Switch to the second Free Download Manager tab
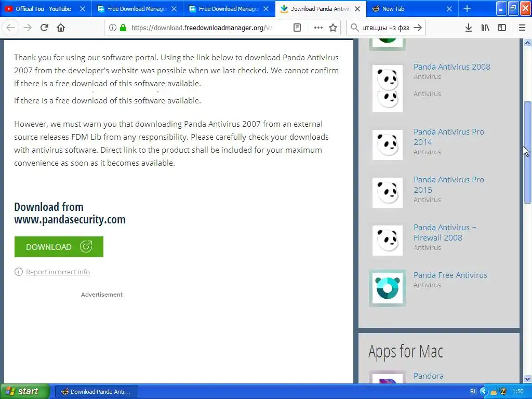Screen dimensions: 532x399 [x=229, y=9]
